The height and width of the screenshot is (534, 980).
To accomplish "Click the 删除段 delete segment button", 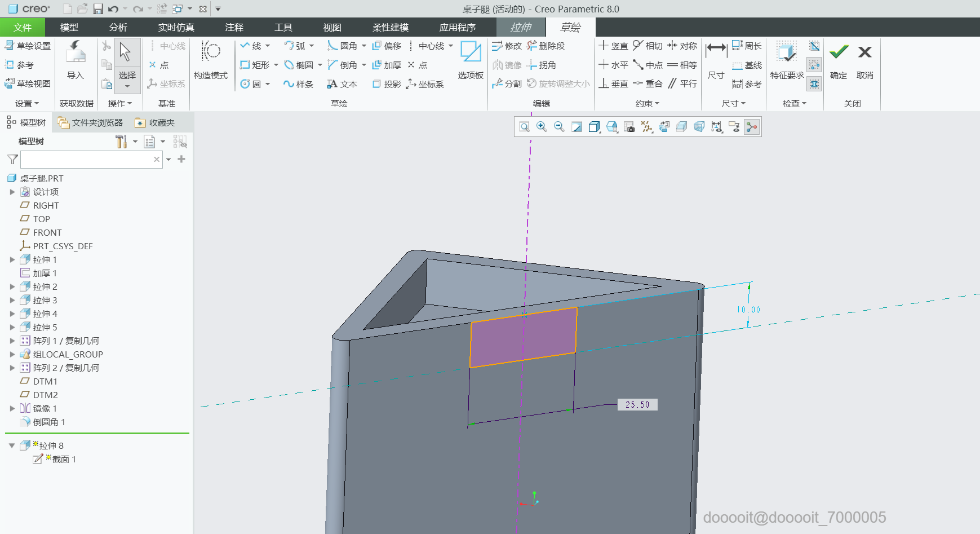I will point(546,46).
